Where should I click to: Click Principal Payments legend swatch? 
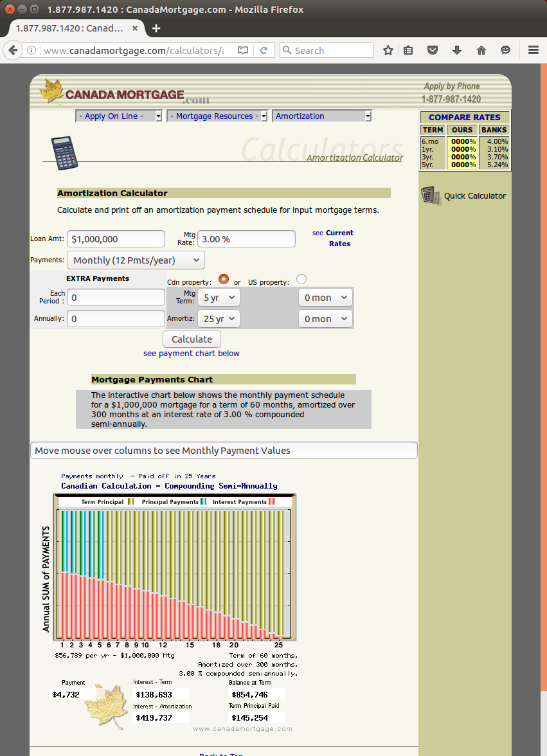[x=203, y=502]
